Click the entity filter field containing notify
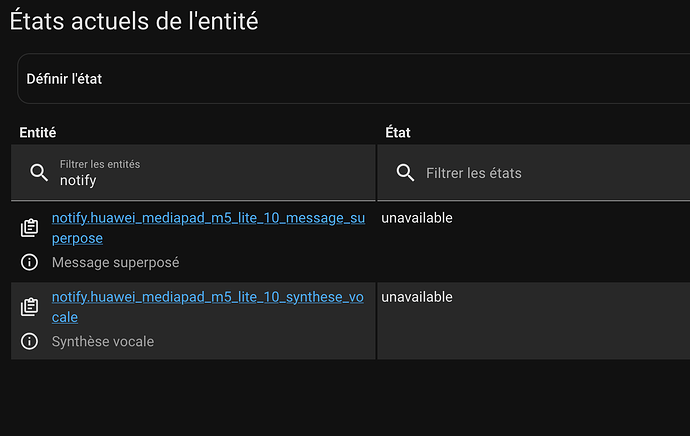Viewport: 690px width, 436px height. [x=200, y=181]
